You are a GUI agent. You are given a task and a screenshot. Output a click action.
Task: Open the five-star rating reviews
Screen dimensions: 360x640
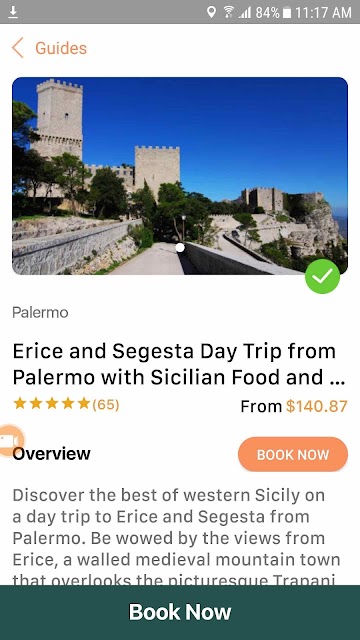(x=52, y=404)
